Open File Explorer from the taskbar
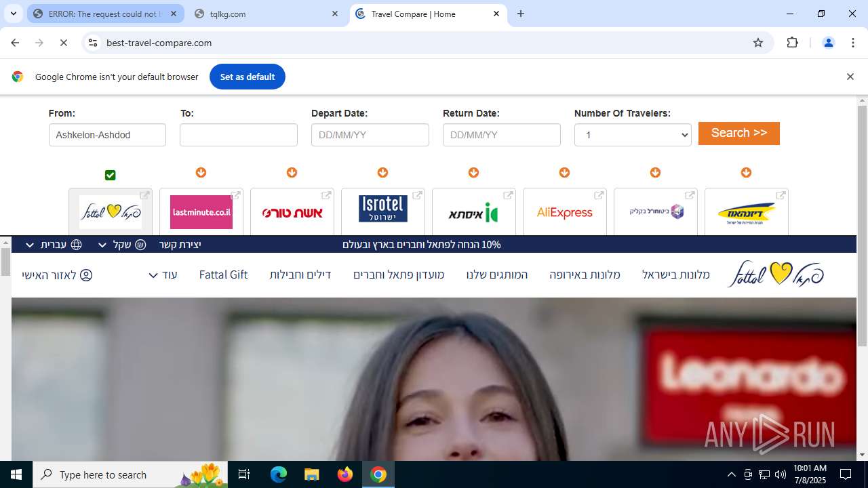 pos(311,474)
